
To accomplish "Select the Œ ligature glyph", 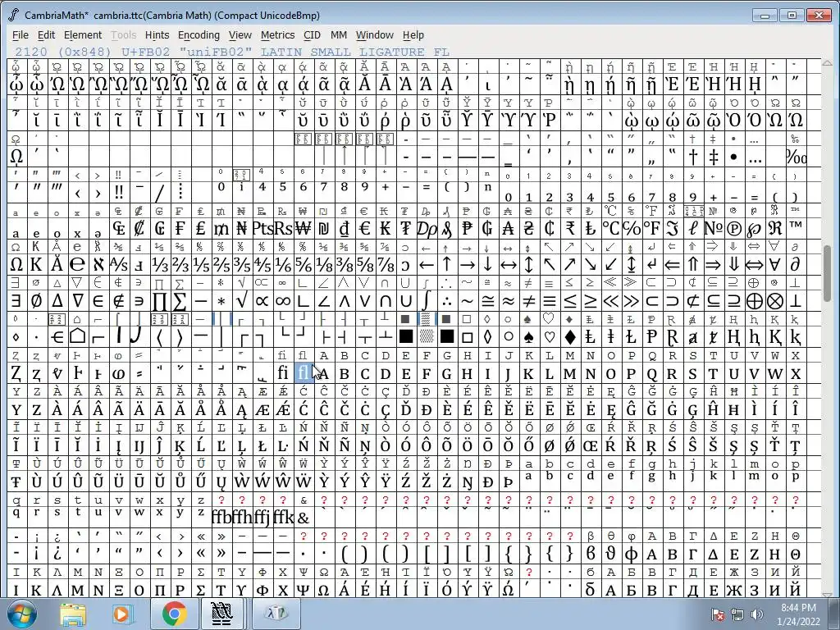I will tap(591, 444).
